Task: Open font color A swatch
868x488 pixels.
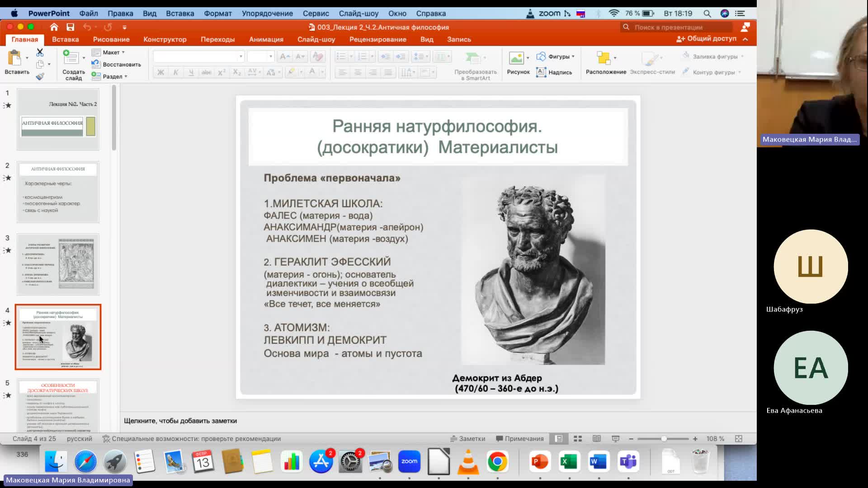Action: click(x=312, y=72)
